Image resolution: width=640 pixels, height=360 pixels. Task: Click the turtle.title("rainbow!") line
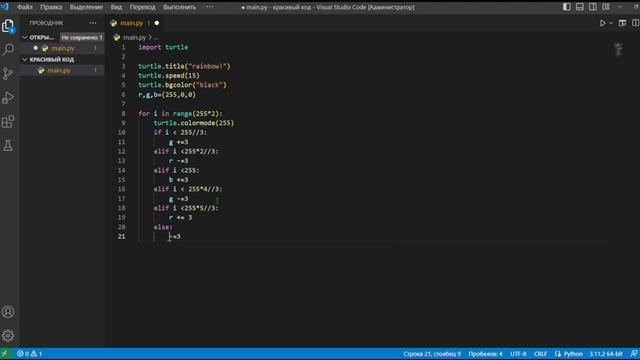[184, 66]
